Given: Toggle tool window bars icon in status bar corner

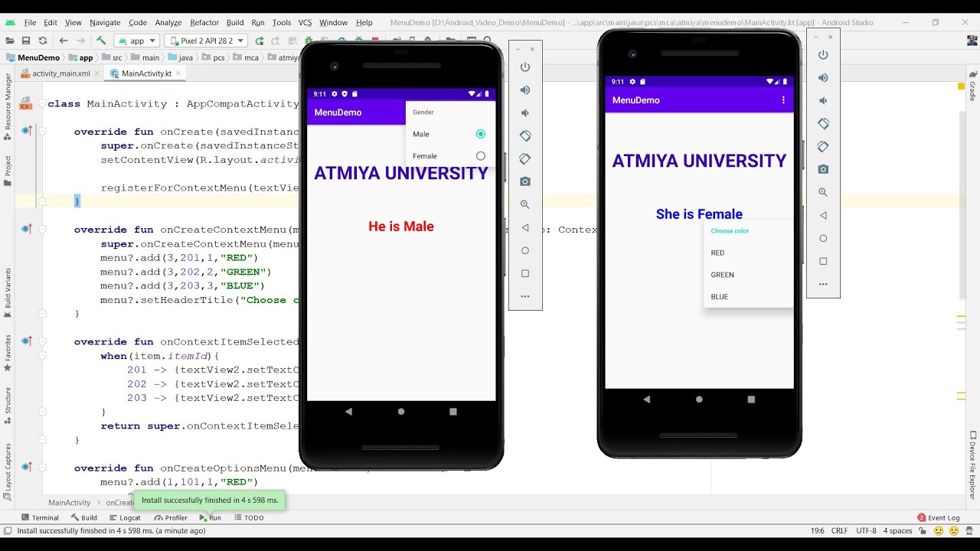Looking at the screenshot, I should (x=8, y=530).
